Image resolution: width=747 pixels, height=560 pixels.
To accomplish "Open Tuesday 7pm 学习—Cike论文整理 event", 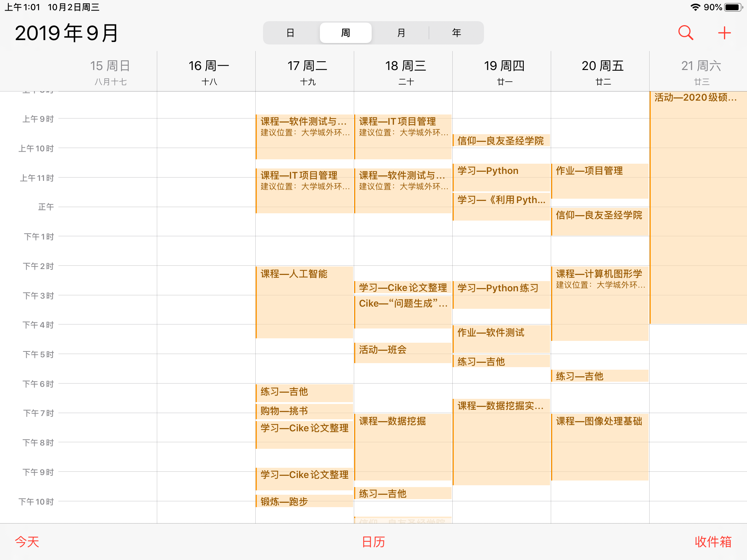I will click(305, 435).
